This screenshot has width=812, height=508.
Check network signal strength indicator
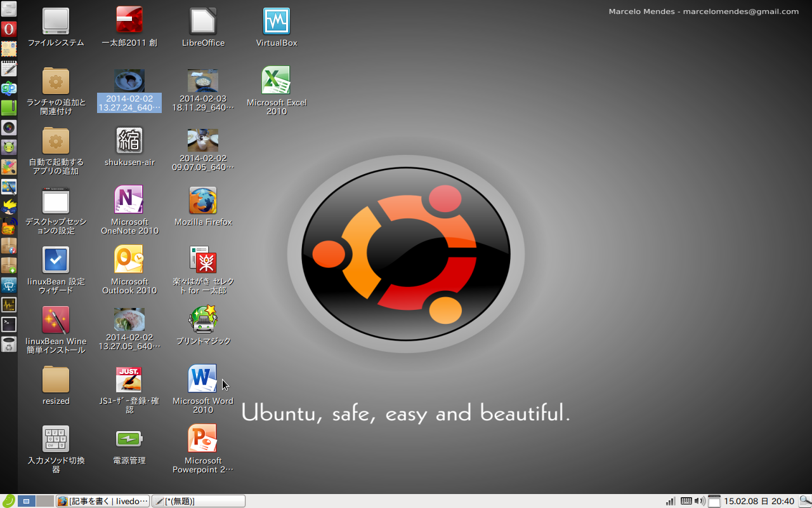pyautogui.click(x=671, y=501)
